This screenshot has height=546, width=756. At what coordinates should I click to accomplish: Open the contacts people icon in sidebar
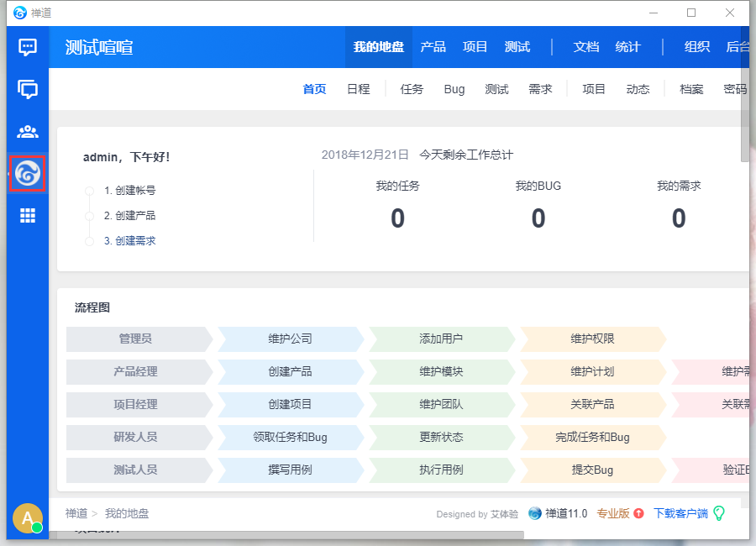point(28,132)
